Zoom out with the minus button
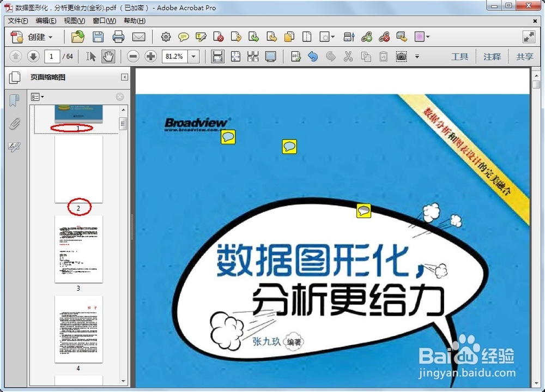Viewport: 545px width, 392px height. pyautogui.click(x=133, y=56)
